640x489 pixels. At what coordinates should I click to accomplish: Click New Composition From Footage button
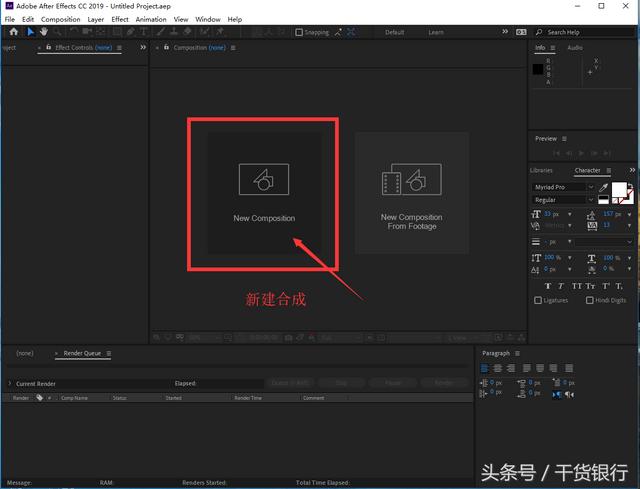[x=412, y=193]
